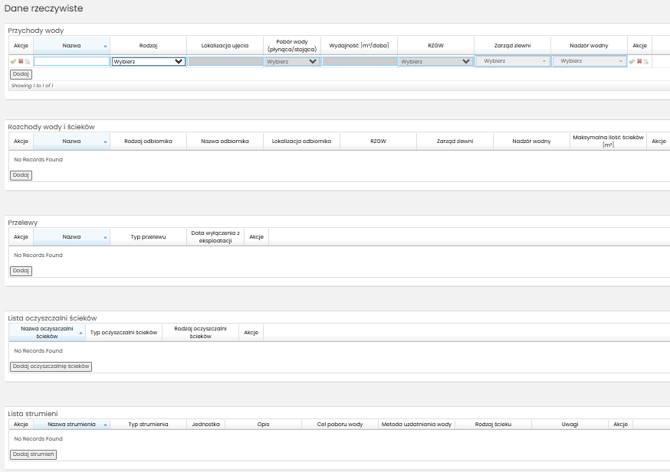Sort by Nazwa oczyszczalni ścieków column header
The height and width of the screenshot is (472, 670).
[x=47, y=332]
